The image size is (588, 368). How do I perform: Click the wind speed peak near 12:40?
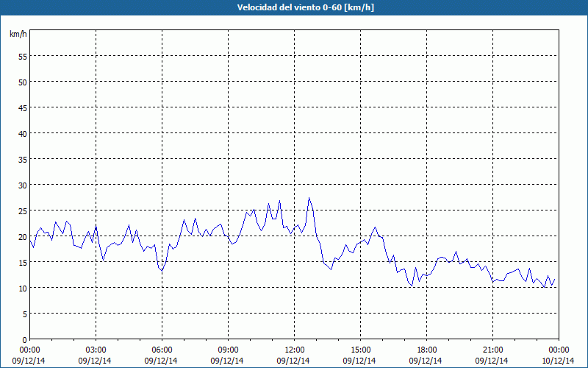click(x=309, y=198)
